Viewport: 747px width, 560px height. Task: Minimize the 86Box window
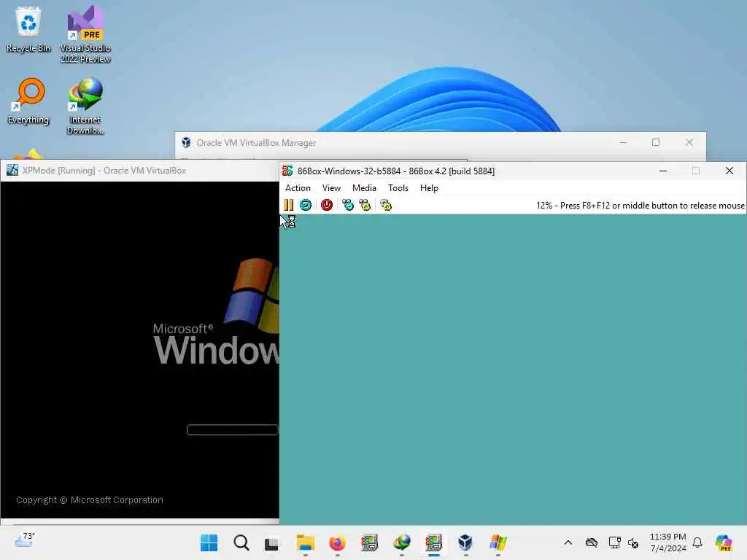pyautogui.click(x=662, y=171)
